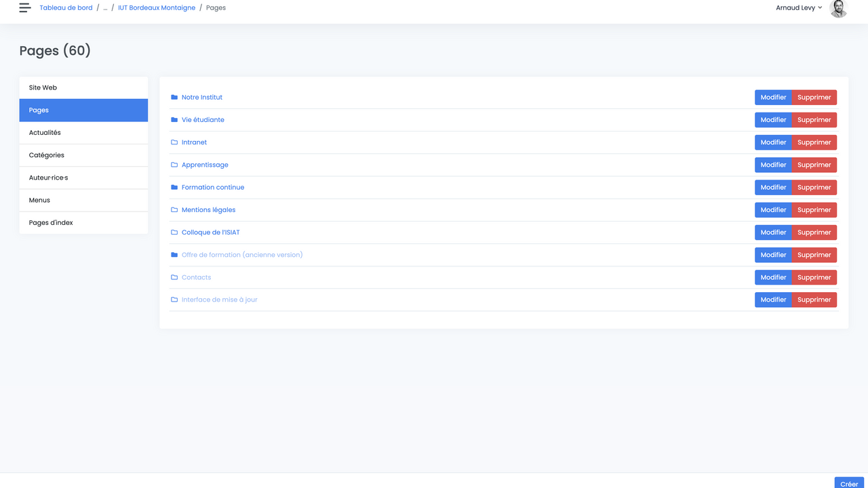The width and height of the screenshot is (868, 488).
Task: Open the Actualités section
Action: click(45, 132)
